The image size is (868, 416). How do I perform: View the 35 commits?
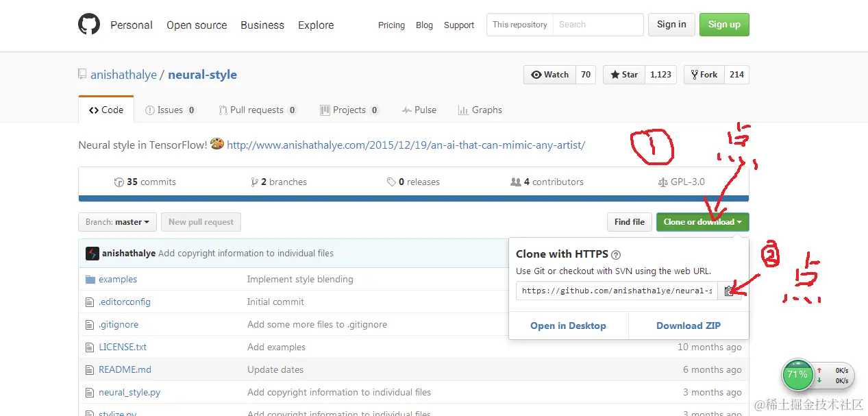(x=145, y=182)
